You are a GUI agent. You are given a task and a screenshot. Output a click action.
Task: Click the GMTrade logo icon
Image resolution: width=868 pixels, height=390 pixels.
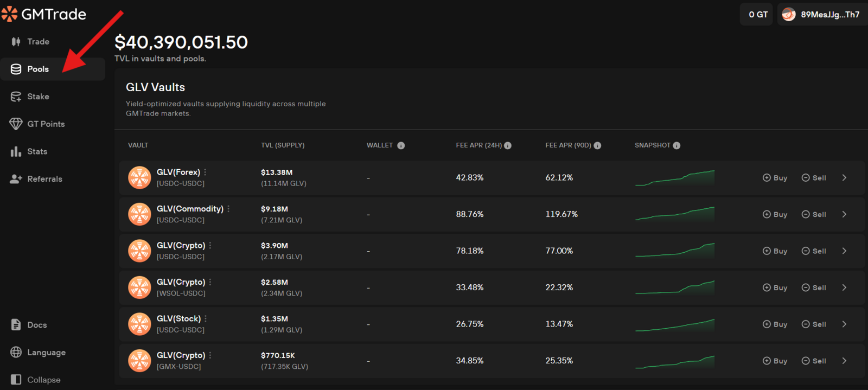tap(10, 14)
